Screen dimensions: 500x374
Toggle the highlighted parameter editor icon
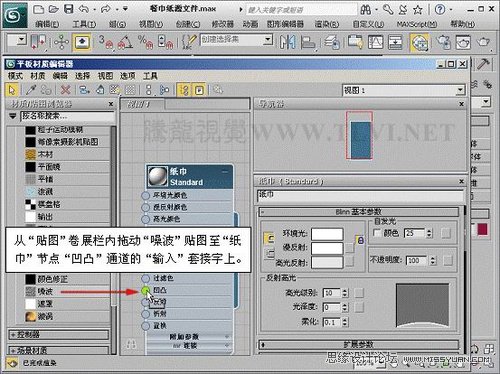(199, 90)
